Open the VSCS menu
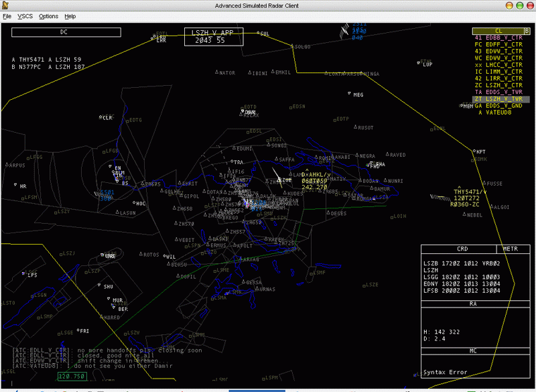This screenshot has width=536, height=392. pos(25,16)
